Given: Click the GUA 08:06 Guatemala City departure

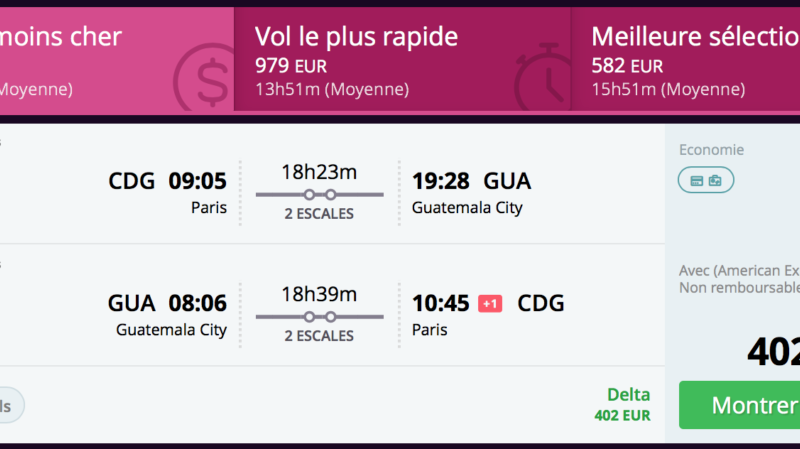Looking at the screenshot, I should coord(167,315).
